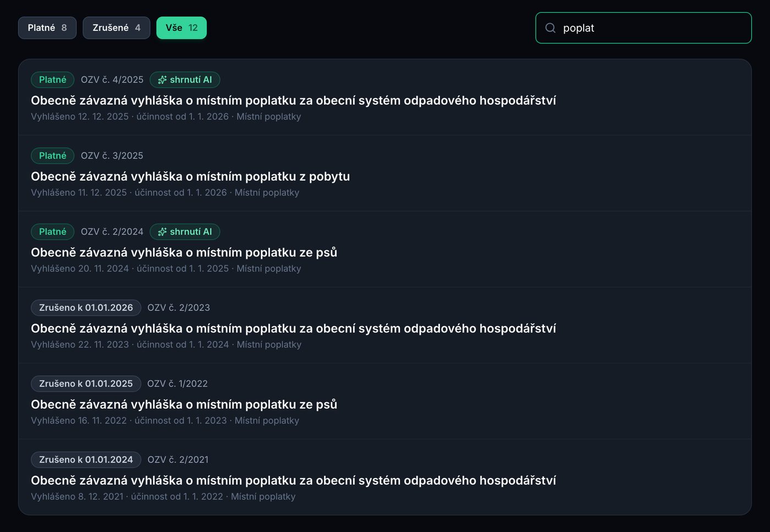Screen dimensions: 770x532
Task: Click the "Vyhlášeno 20. 11. 2024" details line
Action: [166, 268]
